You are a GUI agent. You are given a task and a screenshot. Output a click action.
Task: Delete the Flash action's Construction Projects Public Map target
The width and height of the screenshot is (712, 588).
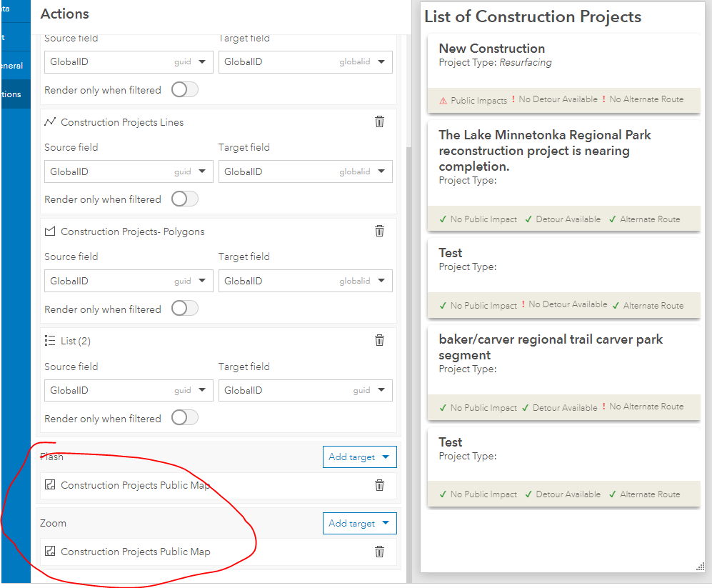(x=379, y=485)
